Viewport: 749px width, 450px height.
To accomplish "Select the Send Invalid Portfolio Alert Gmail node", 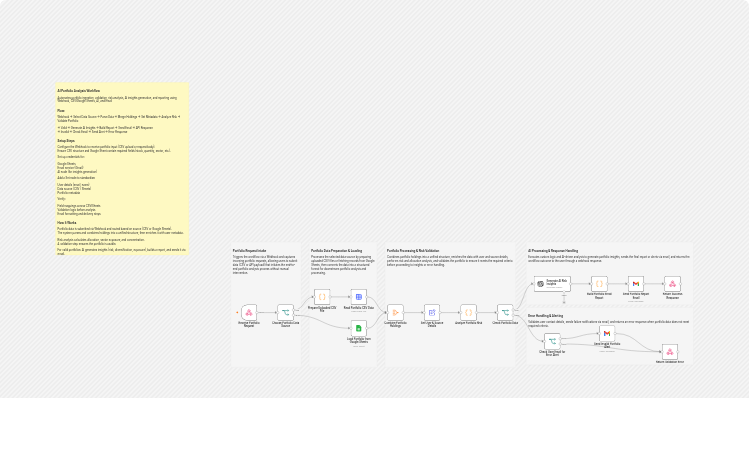I will coord(607,333).
